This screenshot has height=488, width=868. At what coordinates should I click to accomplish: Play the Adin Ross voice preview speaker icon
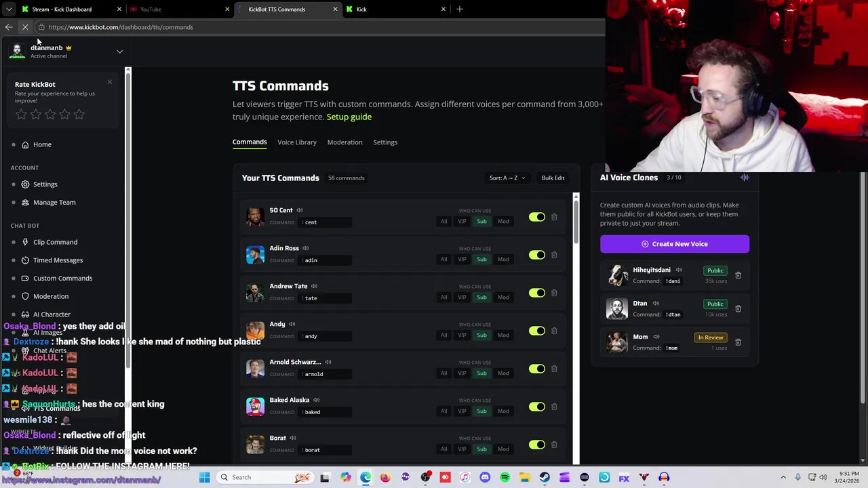(306, 248)
